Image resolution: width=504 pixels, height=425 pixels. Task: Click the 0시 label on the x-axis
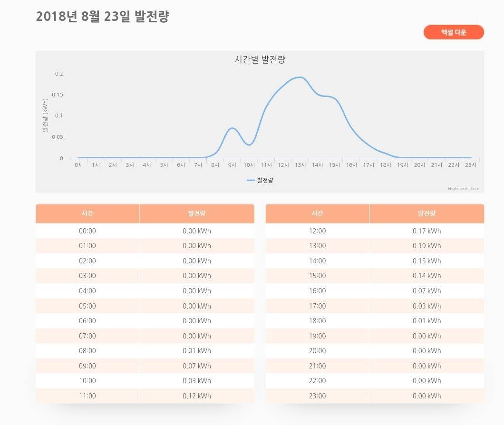(79, 165)
